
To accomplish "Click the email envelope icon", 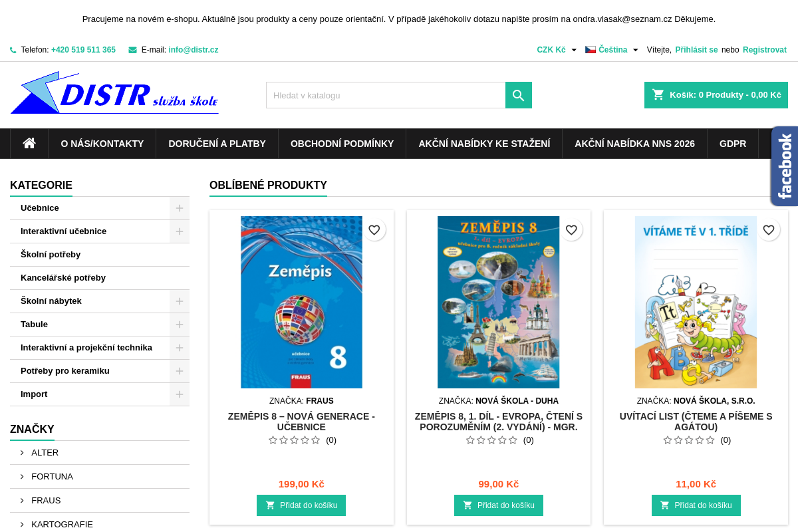I will (x=132, y=50).
